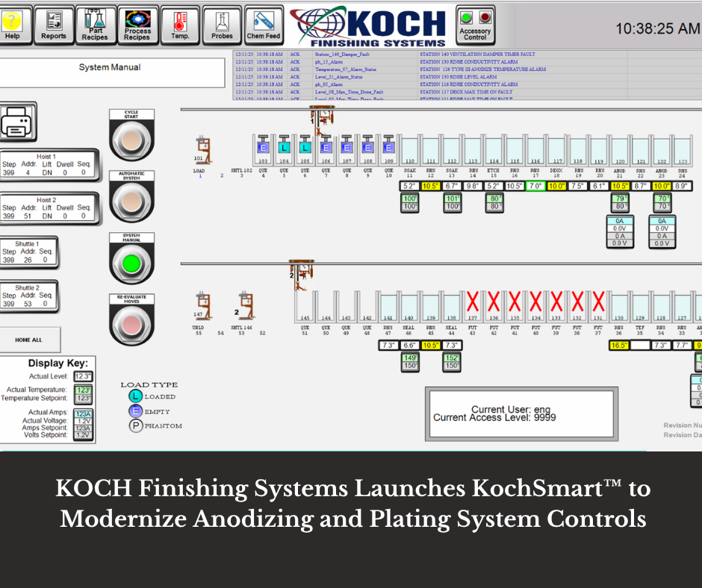Push the Re-Evaluate Moves button
The height and width of the screenshot is (588, 702).
(131, 325)
